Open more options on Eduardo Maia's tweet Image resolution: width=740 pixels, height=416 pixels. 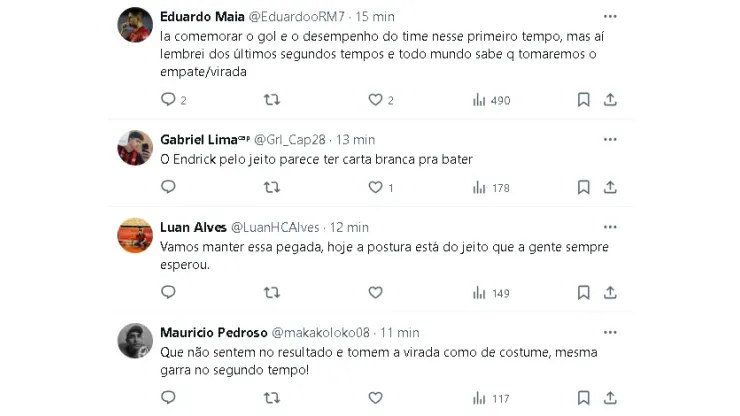[x=610, y=18]
